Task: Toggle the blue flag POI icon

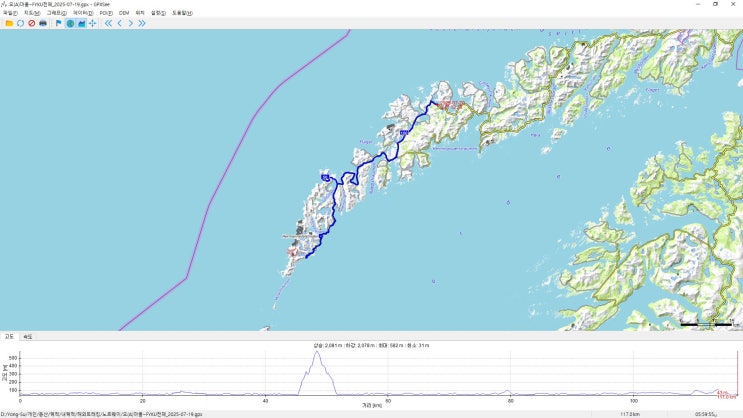Action: [59, 23]
